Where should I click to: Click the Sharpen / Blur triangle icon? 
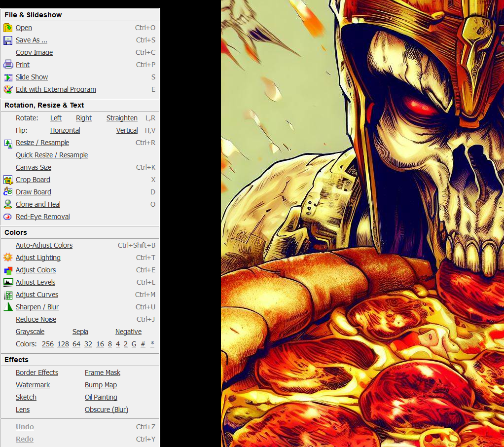click(x=8, y=307)
